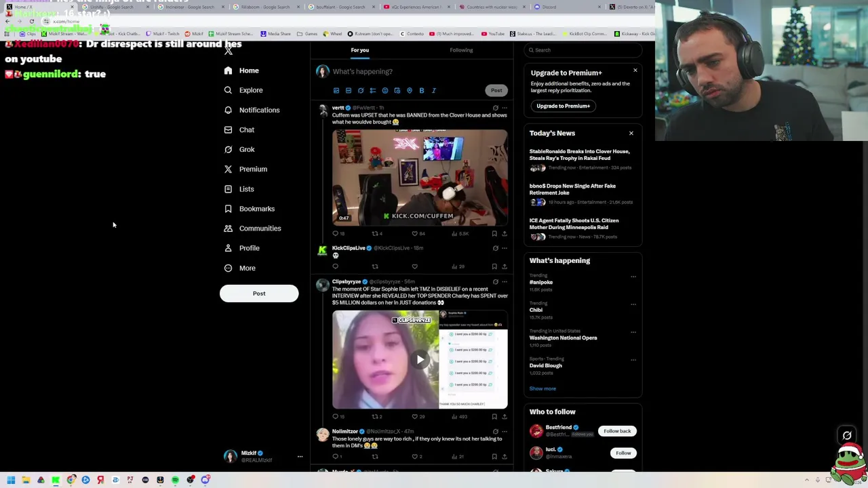Viewport: 868px width, 488px height.
Task: Open more options on KickClipsLive post
Action: pyautogui.click(x=504, y=248)
